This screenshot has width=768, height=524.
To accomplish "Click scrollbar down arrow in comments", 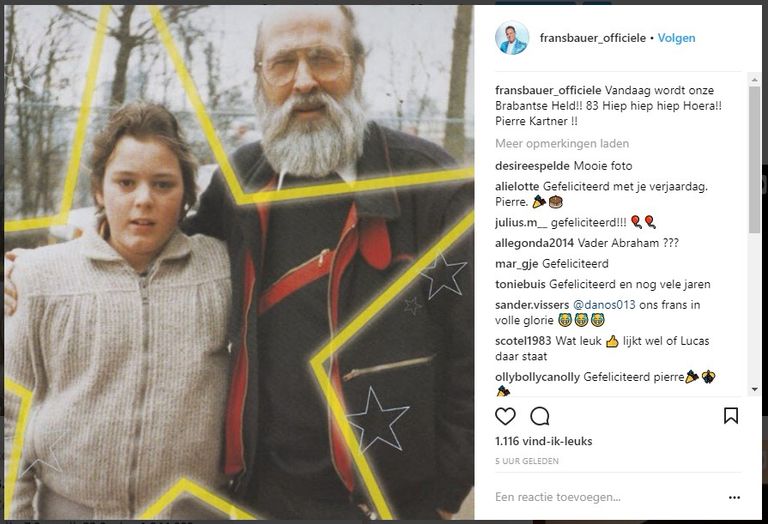I will point(754,390).
